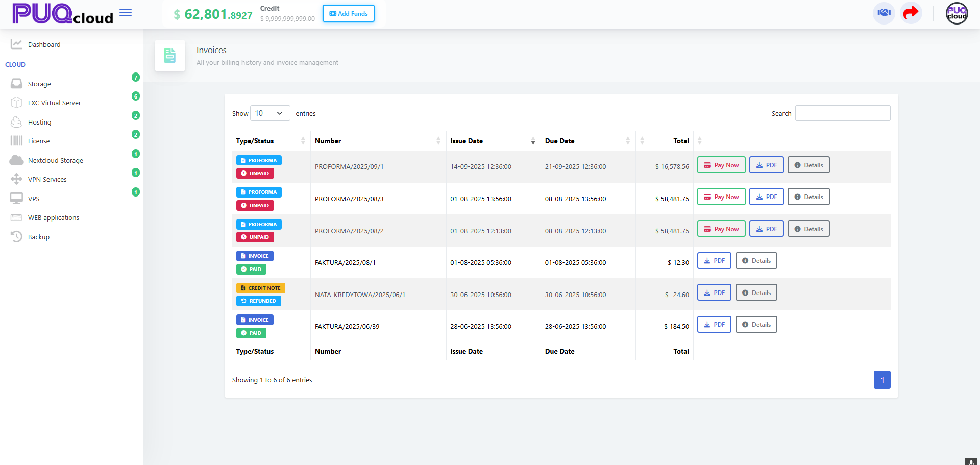Image resolution: width=980 pixels, height=465 pixels.
Task: Click the Storage drive icon
Action: (16, 84)
